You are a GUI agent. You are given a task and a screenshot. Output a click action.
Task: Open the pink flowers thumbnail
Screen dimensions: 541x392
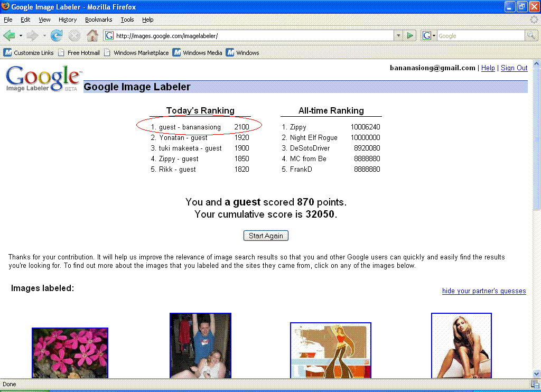70,353
